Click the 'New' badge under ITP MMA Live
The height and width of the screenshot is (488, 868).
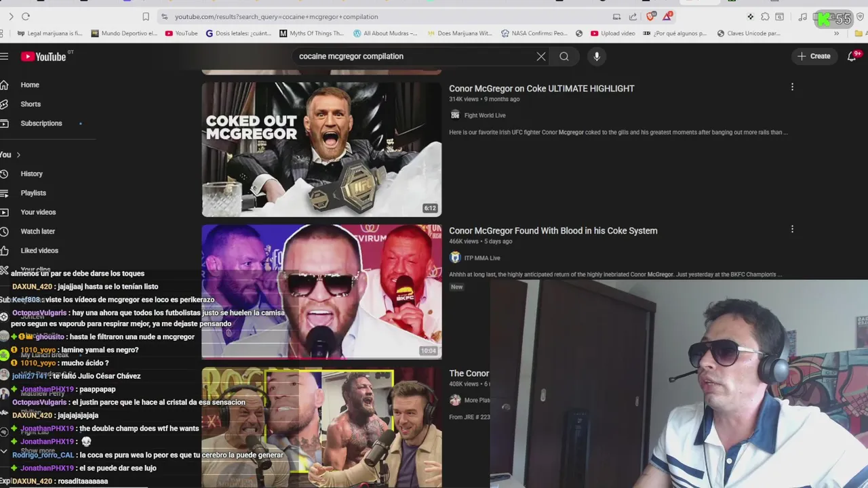pos(457,287)
